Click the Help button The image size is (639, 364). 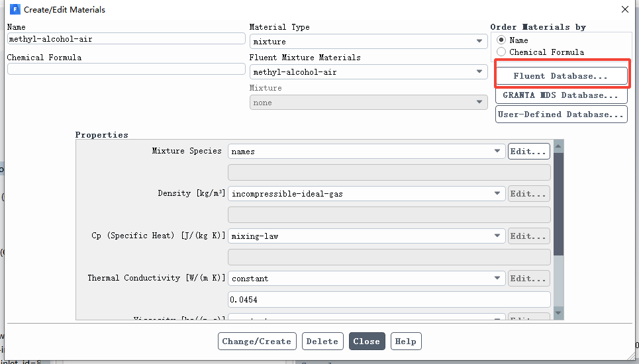[405, 341]
